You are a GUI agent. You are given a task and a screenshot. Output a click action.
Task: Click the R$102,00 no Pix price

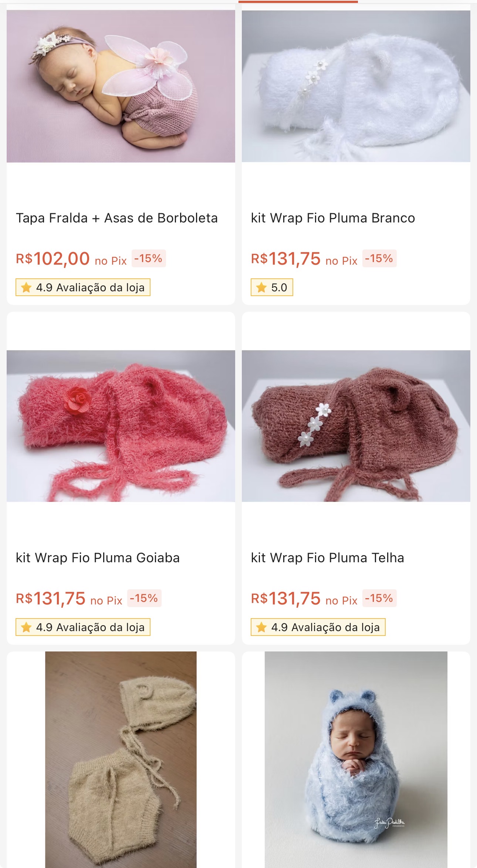pyautogui.click(x=71, y=259)
